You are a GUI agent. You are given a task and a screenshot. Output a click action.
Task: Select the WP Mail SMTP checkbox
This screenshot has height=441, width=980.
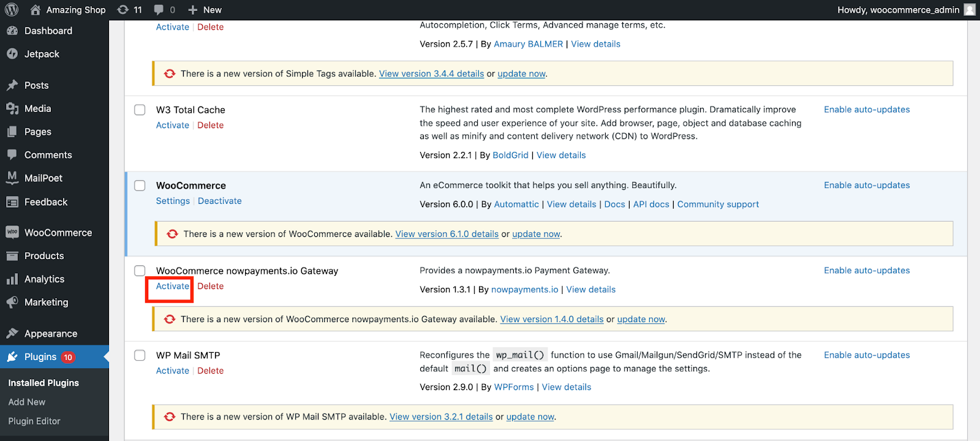pyautogui.click(x=140, y=355)
